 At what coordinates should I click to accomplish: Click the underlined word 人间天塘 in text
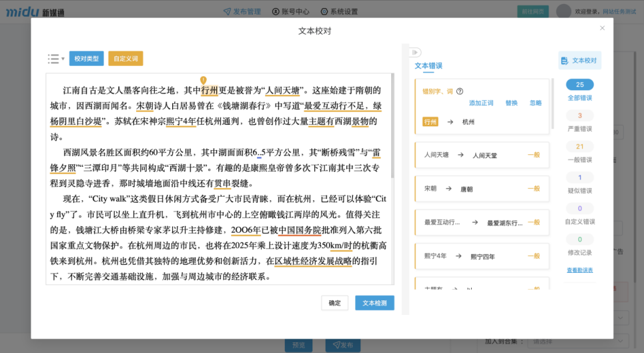[x=283, y=90]
